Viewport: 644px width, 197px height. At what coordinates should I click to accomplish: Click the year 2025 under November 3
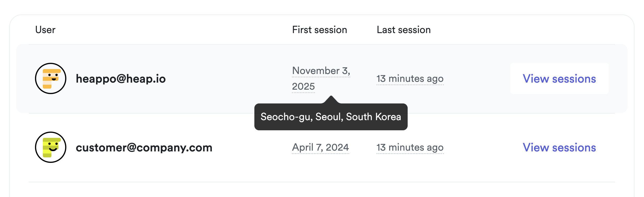tap(303, 86)
